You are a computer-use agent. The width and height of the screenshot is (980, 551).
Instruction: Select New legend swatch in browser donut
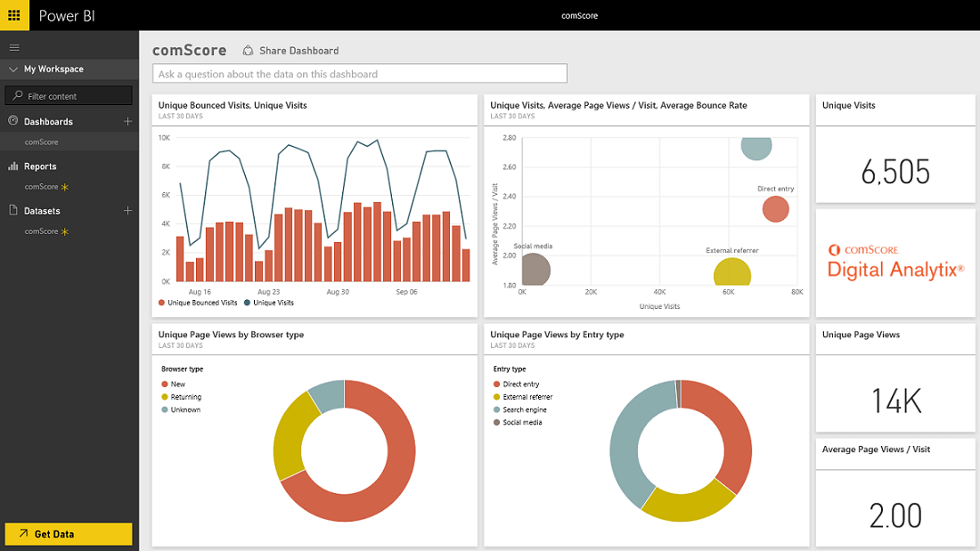(x=165, y=385)
